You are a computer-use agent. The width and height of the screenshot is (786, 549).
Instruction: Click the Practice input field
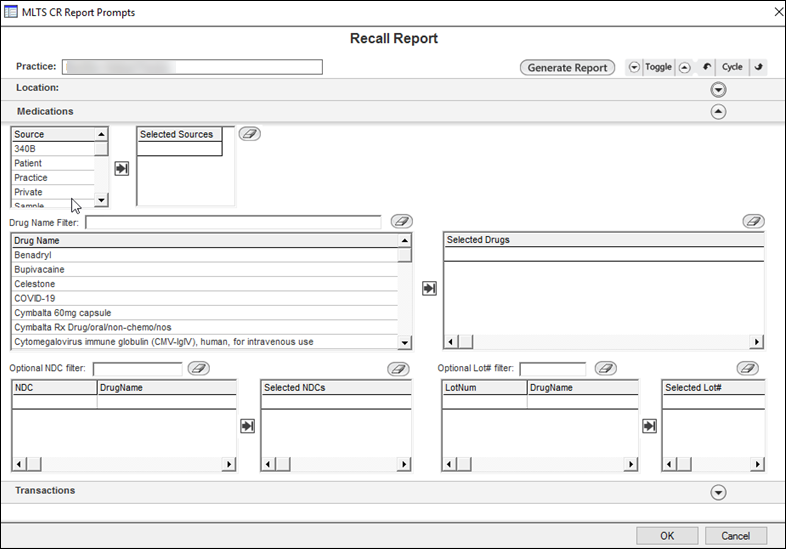pos(192,67)
